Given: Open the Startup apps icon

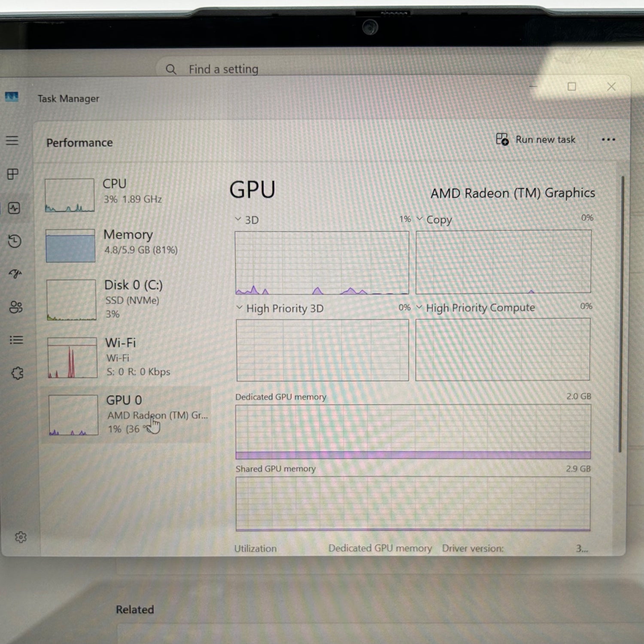Looking at the screenshot, I should tap(15, 273).
